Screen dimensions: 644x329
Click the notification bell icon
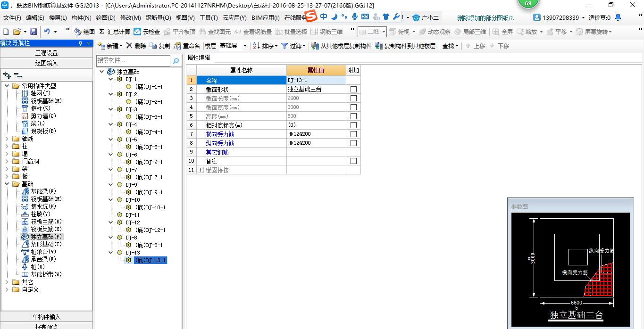pyautogui.click(x=618, y=17)
